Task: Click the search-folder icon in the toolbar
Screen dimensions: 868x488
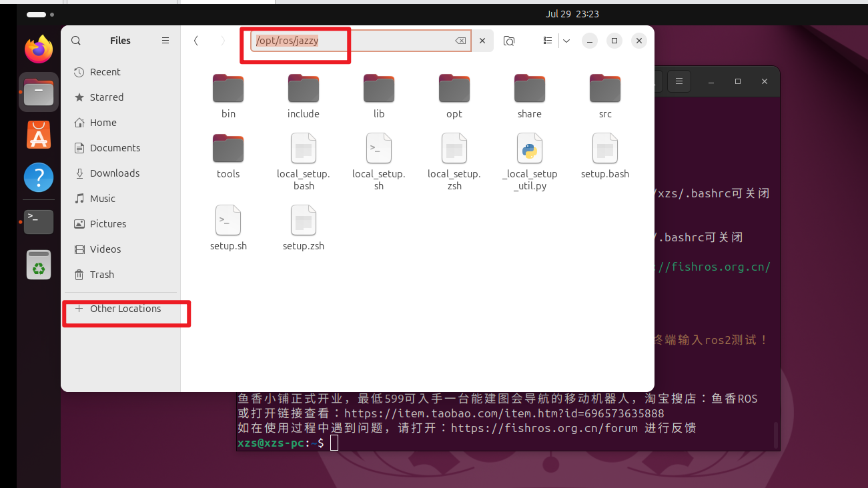Action: point(509,41)
